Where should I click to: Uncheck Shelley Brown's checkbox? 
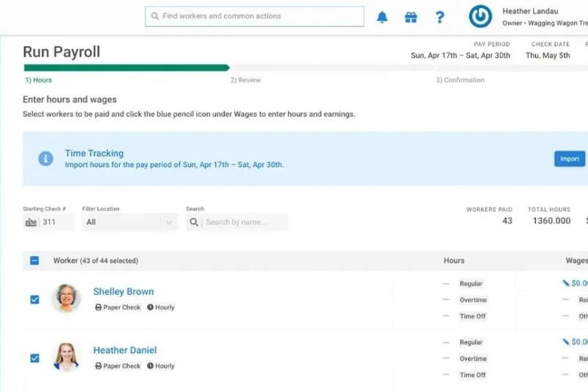(35, 299)
